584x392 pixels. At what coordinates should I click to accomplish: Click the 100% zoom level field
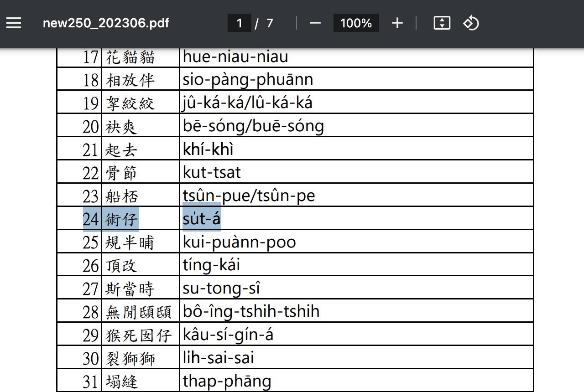click(x=356, y=23)
